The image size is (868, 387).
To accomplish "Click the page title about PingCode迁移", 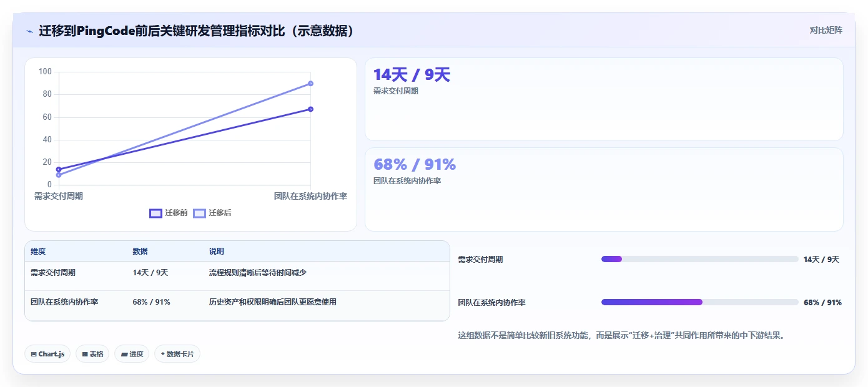I will (x=197, y=31).
